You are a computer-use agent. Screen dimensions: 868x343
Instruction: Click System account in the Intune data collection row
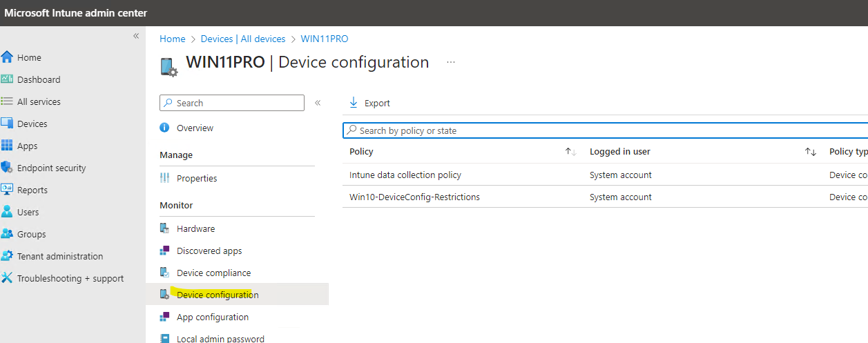tap(621, 175)
